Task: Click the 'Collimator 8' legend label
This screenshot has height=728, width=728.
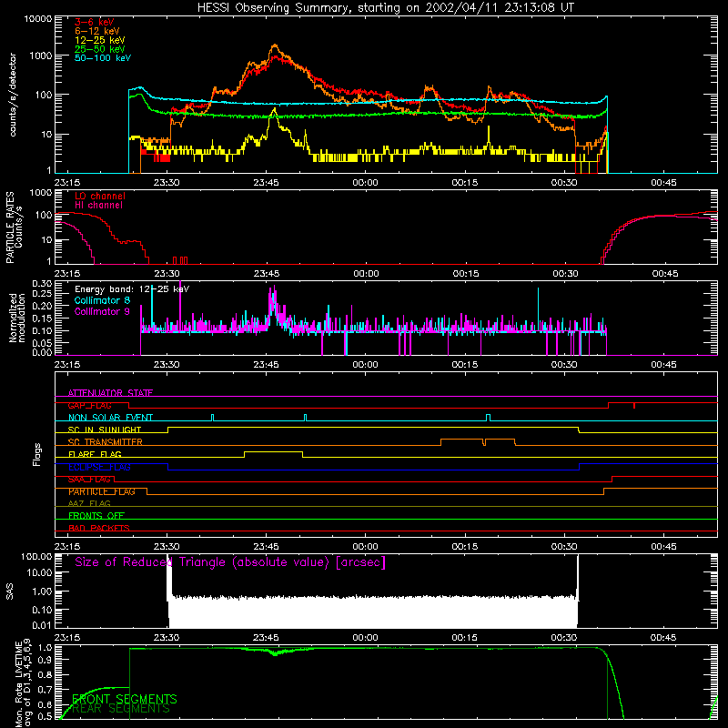Action: tap(102, 300)
